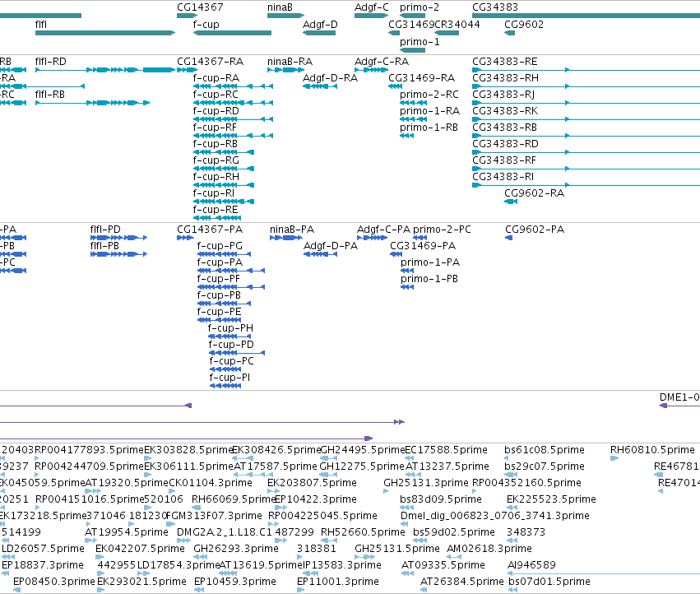Viewport: 700px width, 594px height.
Task: Click protein f-cup-PG
Action: click(x=224, y=254)
